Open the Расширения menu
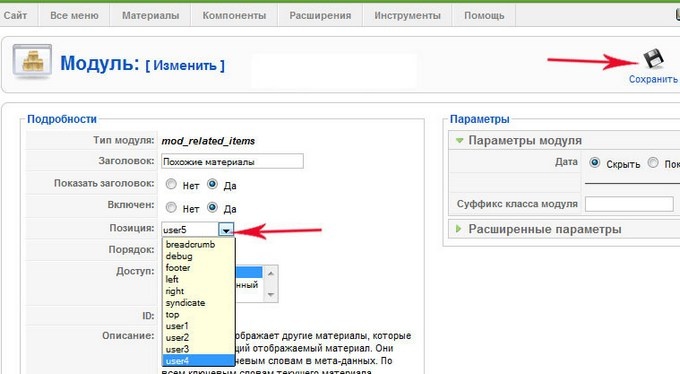 pos(320,15)
